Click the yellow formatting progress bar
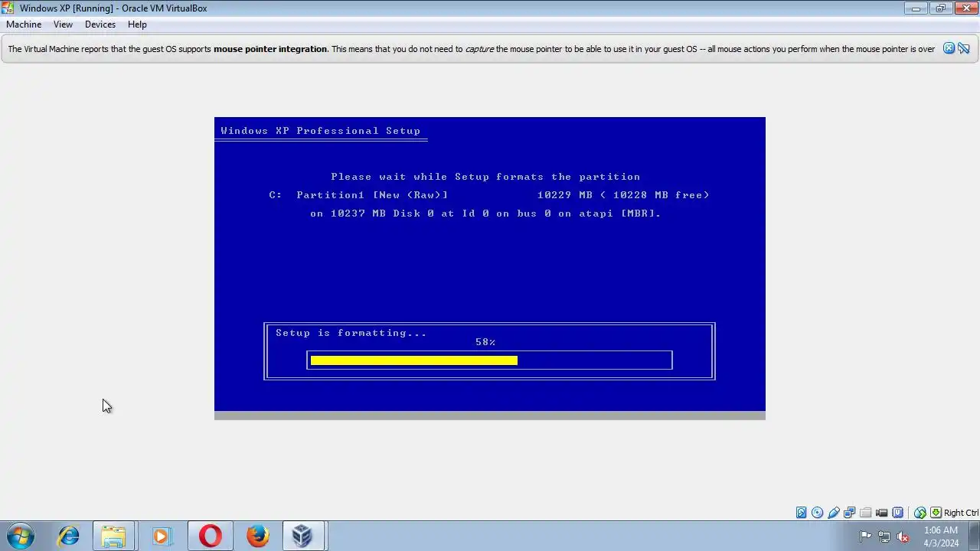Viewport: 980px width, 551px height. pos(414,360)
